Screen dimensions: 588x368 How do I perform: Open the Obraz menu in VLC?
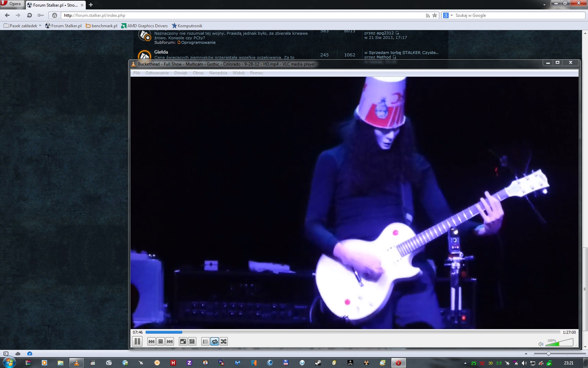(x=198, y=73)
